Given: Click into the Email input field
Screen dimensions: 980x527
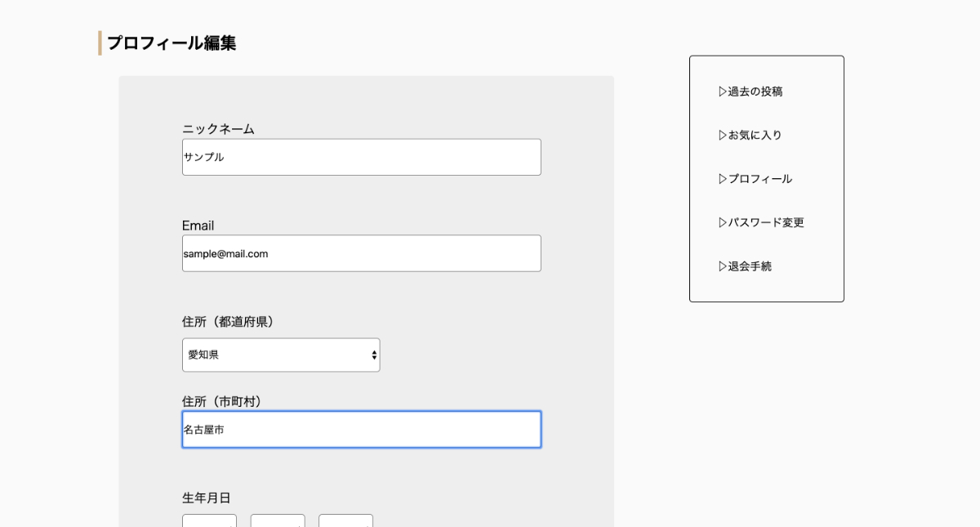Looking at the screenshot, I should [x=361, y=253].
